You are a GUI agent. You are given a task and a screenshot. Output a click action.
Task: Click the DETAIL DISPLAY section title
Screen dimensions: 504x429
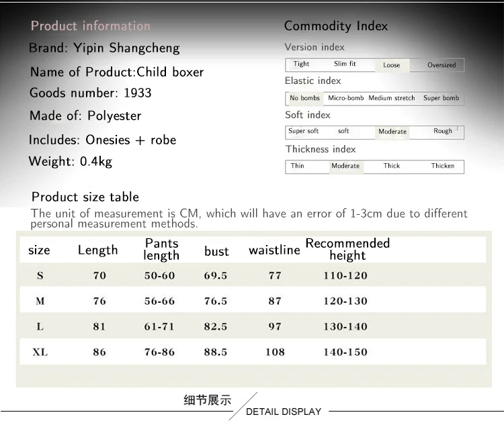(x=284, y=412)
